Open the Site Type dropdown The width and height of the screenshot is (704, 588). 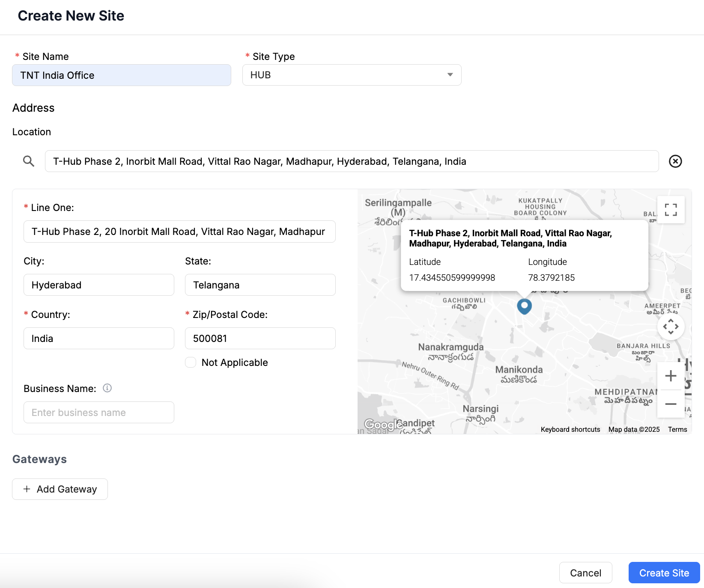pyautogui.click(x=352, y=75)
